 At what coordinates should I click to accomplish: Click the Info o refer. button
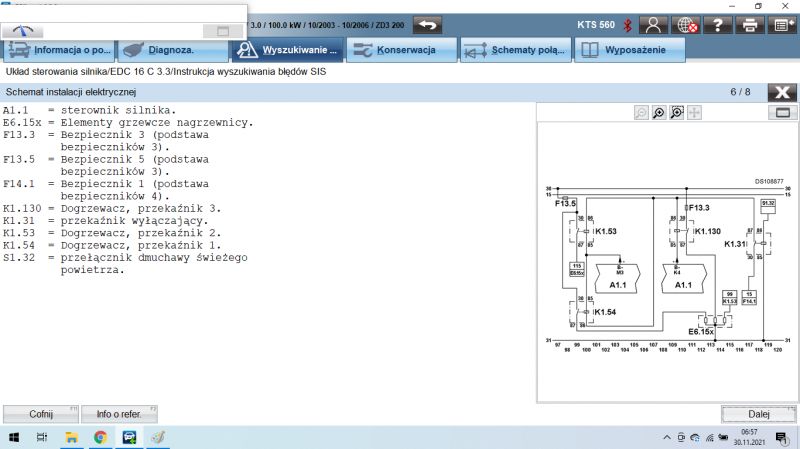click(119, 414)
